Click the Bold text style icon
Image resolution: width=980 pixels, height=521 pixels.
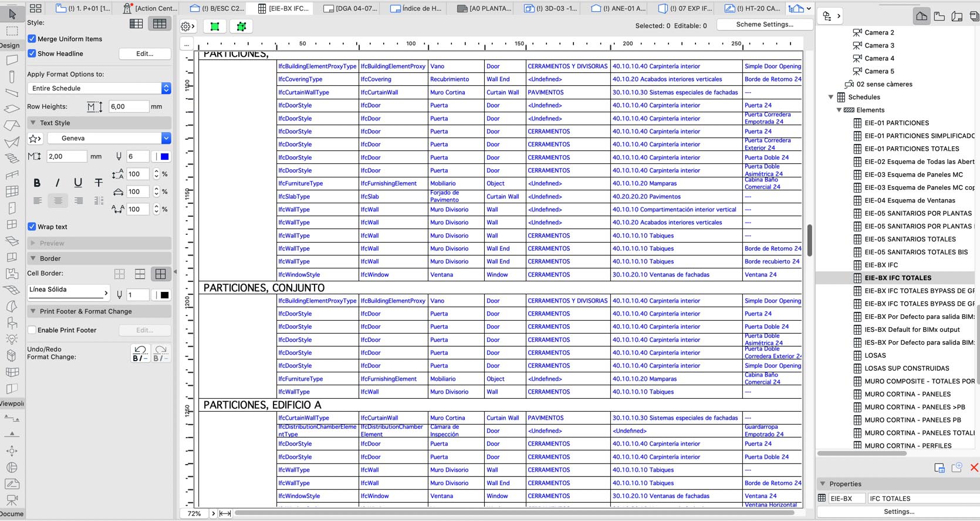[x=37, y=183]
